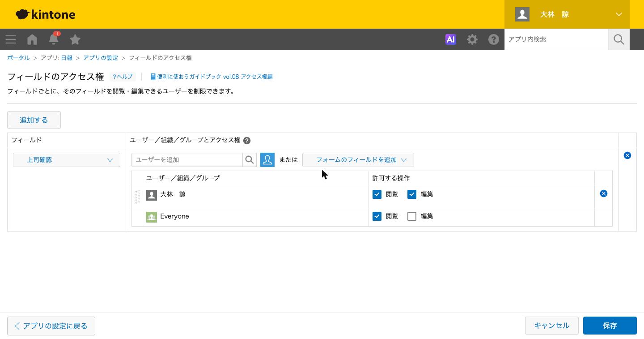Go to アプリの設定 breadcrumb
The width and height of the screenshot is (644, 339).
click(101, 58)
